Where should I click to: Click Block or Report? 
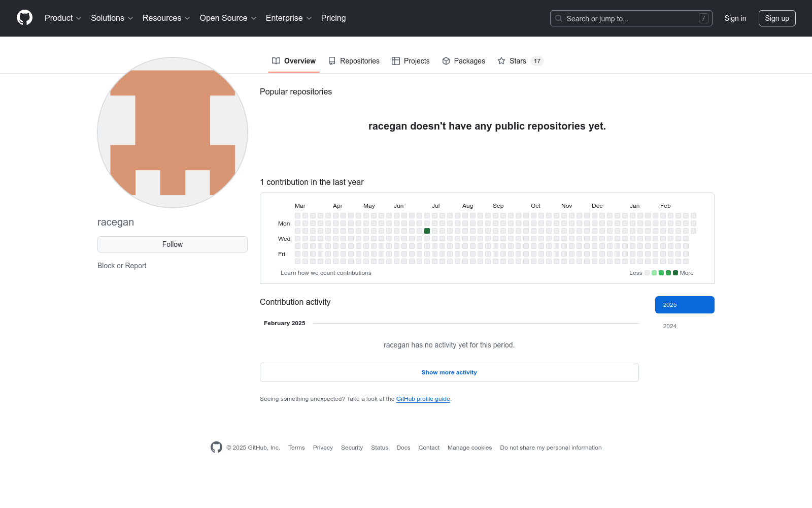(122, 266)
